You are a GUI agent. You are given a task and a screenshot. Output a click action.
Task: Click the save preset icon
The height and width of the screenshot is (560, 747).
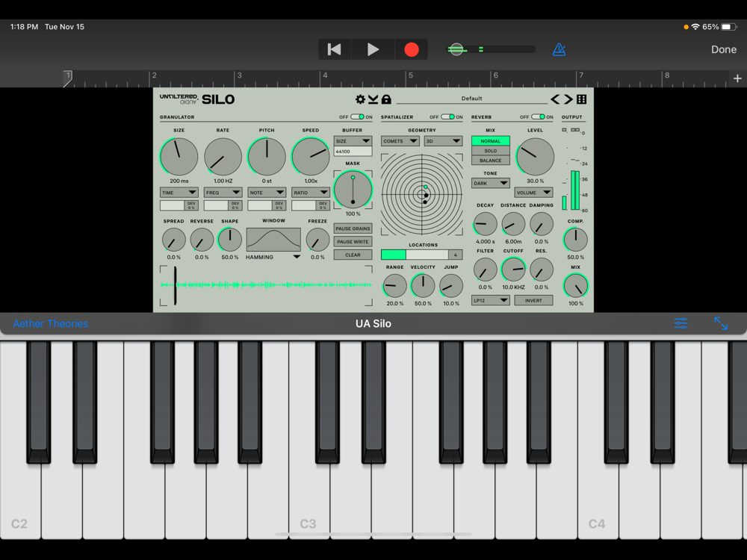pyautogui.click(x=373, y=99)
